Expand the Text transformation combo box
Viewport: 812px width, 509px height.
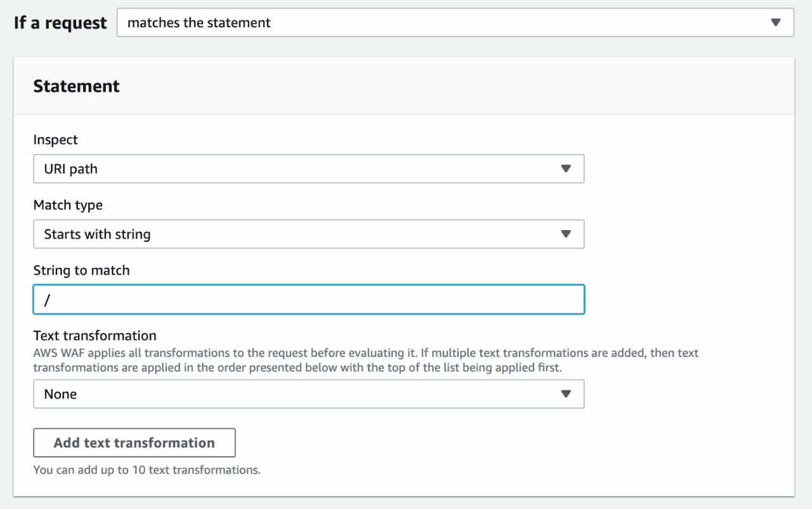(308, 394)
